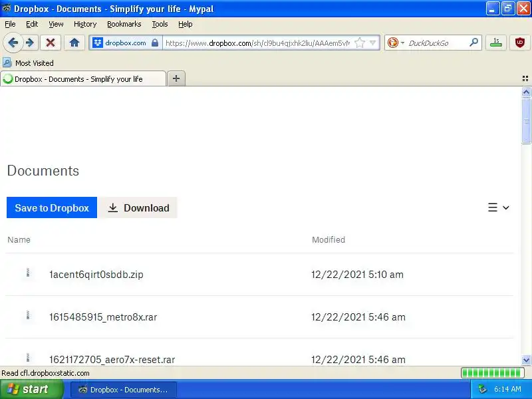Viewport: 532px width, 399px height.
Task: Click the Save to Dropbox button
Action: [x=52, y=207]
